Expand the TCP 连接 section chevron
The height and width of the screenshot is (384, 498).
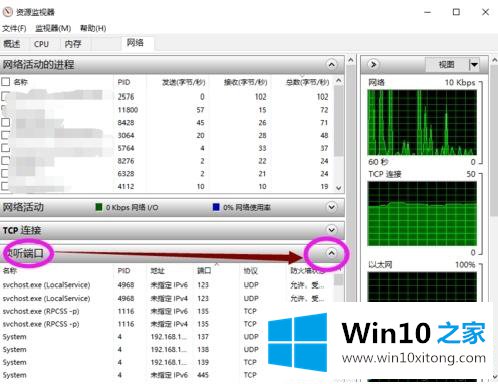[331, 230]
